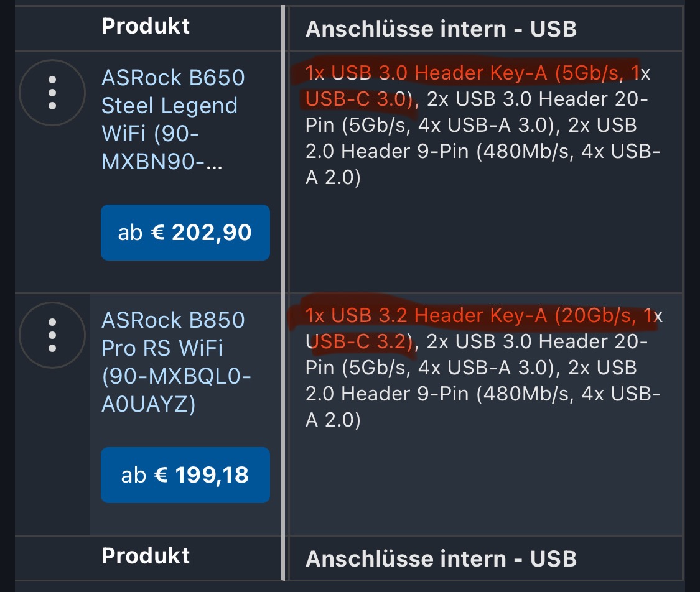Open three-dot menu for ASRock B650 Steel Legend

(x=52, y=93)
